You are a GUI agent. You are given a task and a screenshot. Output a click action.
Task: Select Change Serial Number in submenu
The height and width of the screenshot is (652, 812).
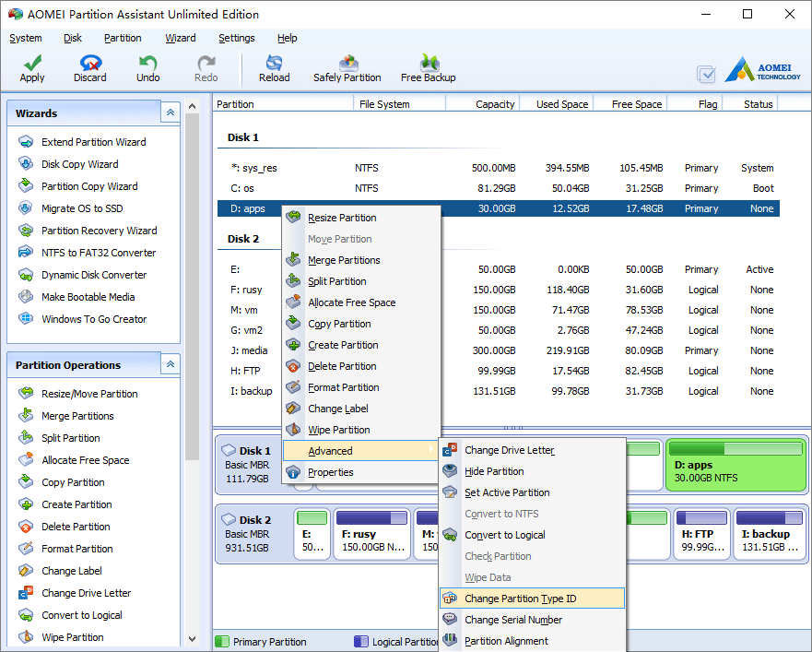point(532,620)
